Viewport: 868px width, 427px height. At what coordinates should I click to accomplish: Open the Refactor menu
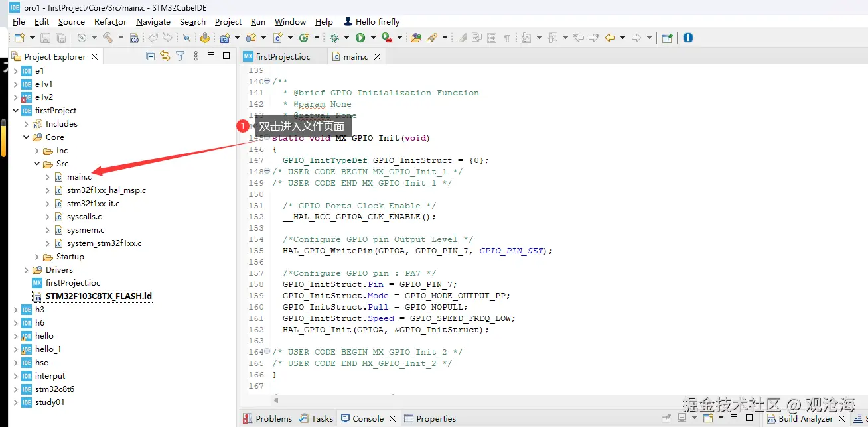point(110,22)
